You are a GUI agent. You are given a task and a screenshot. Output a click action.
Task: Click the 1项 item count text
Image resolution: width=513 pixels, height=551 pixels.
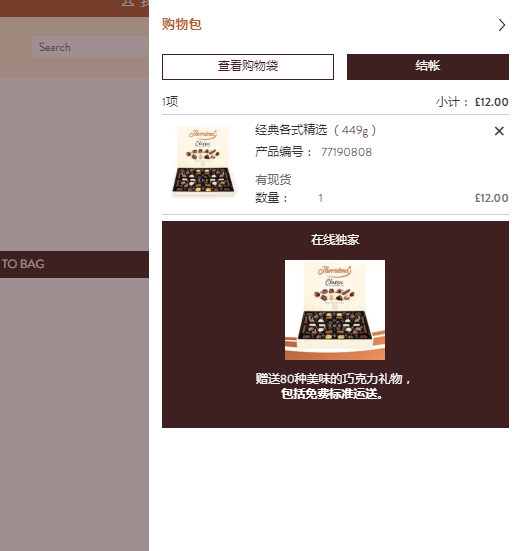point(170,102)
